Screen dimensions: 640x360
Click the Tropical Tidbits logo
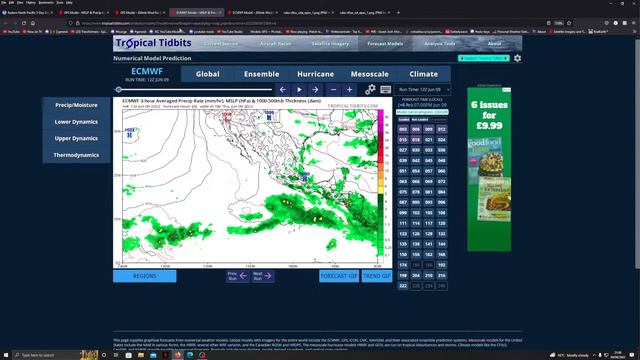point(153,43)
